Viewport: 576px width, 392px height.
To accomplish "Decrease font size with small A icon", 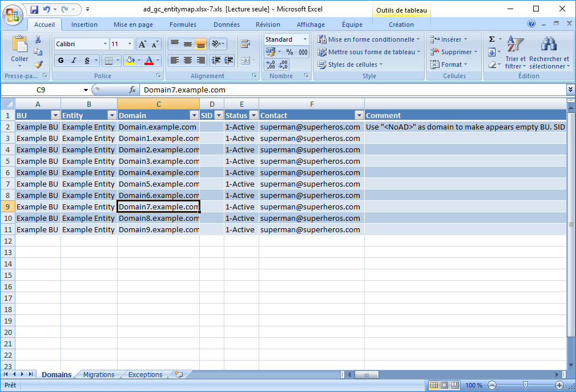I will coord(155,44).
